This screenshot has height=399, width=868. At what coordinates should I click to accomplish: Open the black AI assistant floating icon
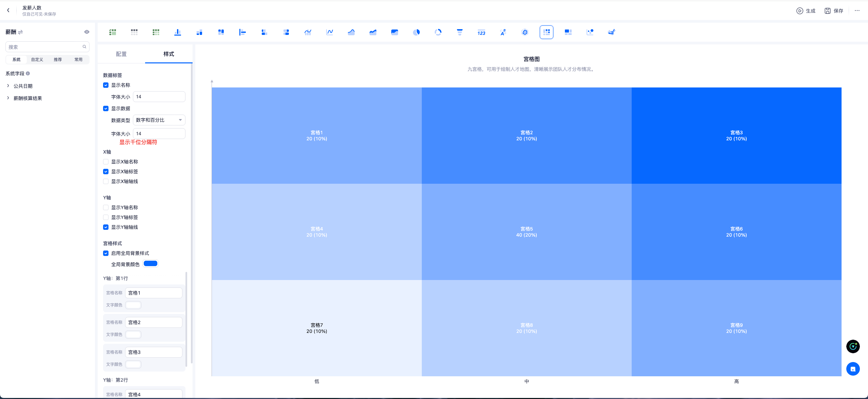853,346
